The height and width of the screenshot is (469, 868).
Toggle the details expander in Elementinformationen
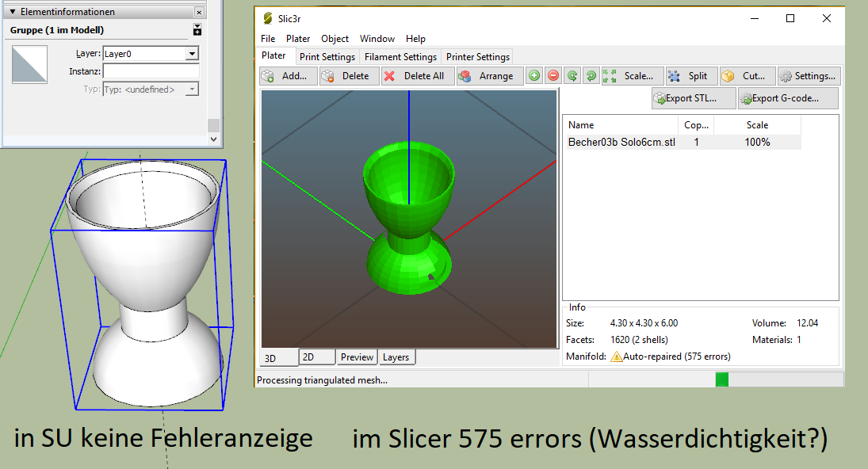(x=197, y=30)
